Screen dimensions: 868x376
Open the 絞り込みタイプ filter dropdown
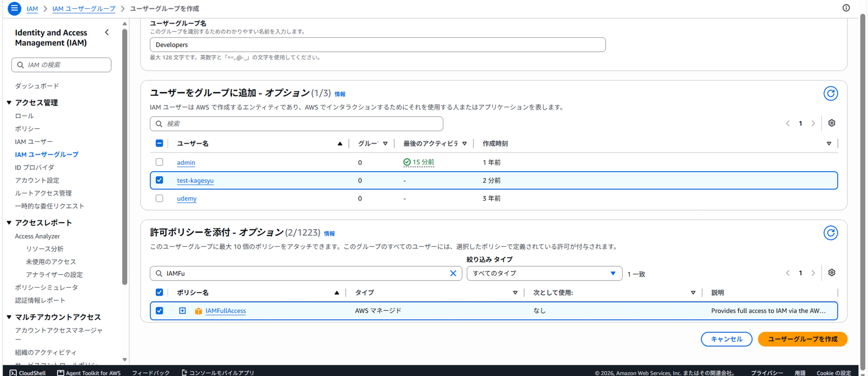pos(544,273)
